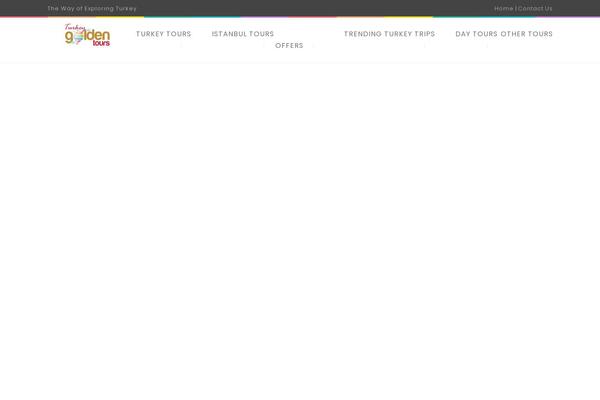The width and height of the screenshot is (600, 400).
Task: Open the Other Tours menu
Action: click(527, 34)
